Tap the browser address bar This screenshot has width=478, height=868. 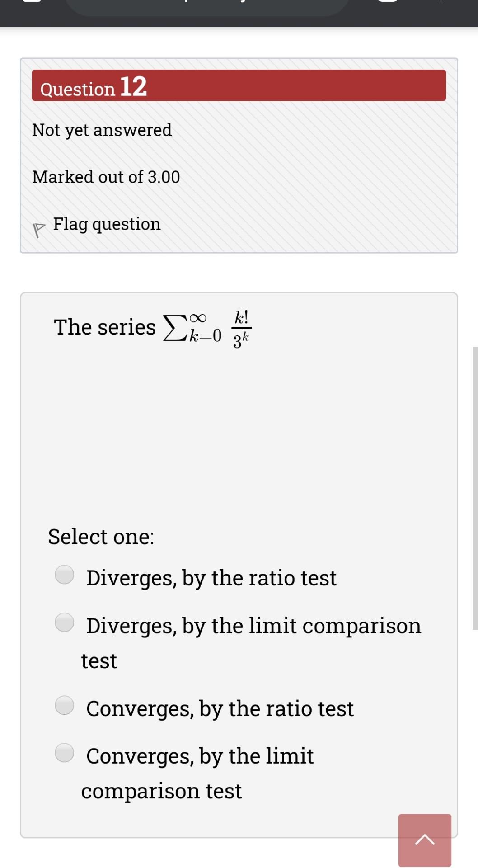pos(208,5)
